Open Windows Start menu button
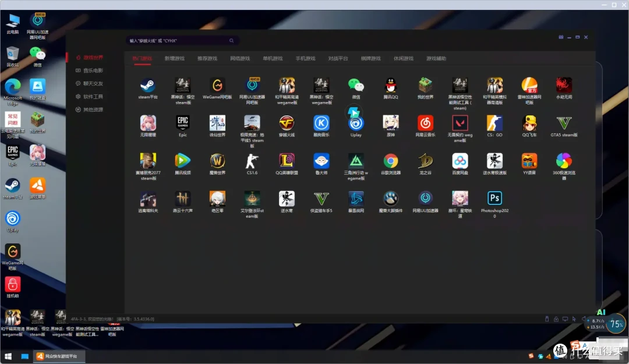Viewport: 629px width, 364px height. coord(8,356)
